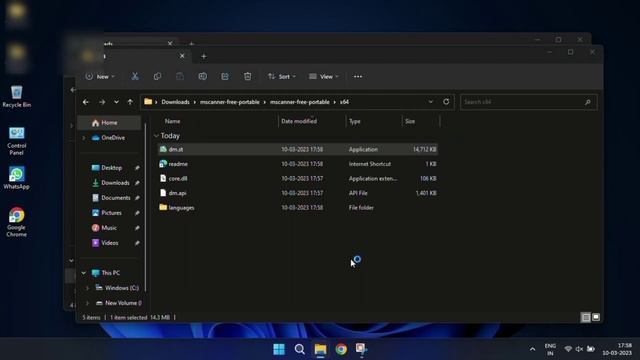This screenshot has height=360, width=640.
Task: Go back with the left arrow
Action: tap(86, 102)
